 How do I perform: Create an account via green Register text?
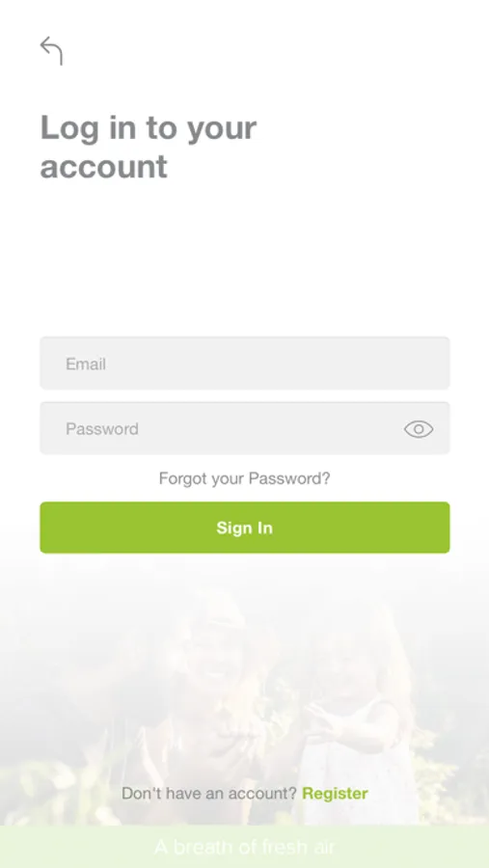coord(335,794)
